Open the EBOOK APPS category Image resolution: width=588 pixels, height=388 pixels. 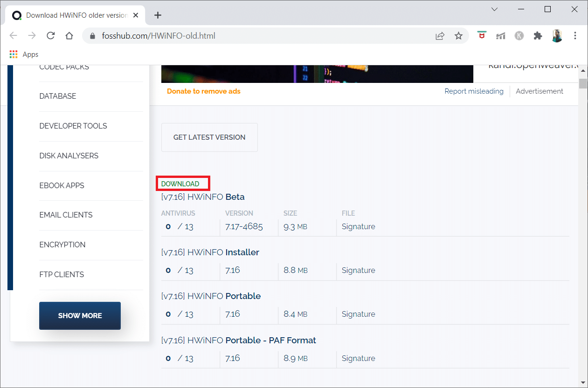[x=62, y=185]
